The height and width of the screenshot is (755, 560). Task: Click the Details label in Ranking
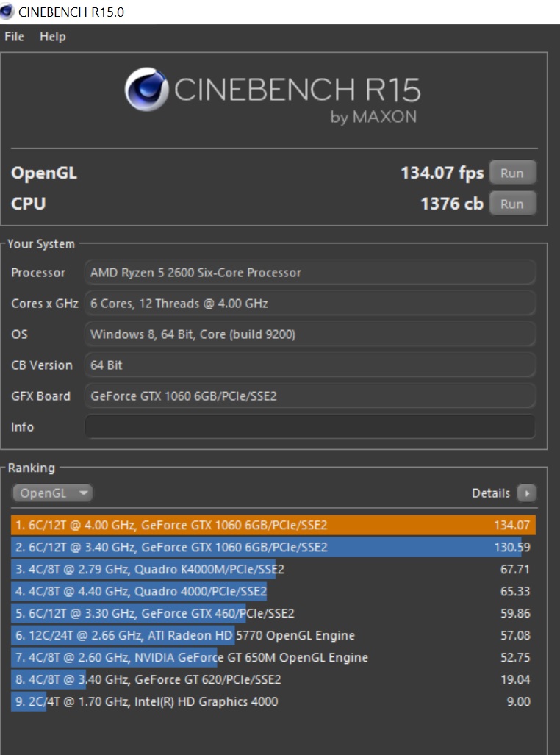(x=491, y=493)
